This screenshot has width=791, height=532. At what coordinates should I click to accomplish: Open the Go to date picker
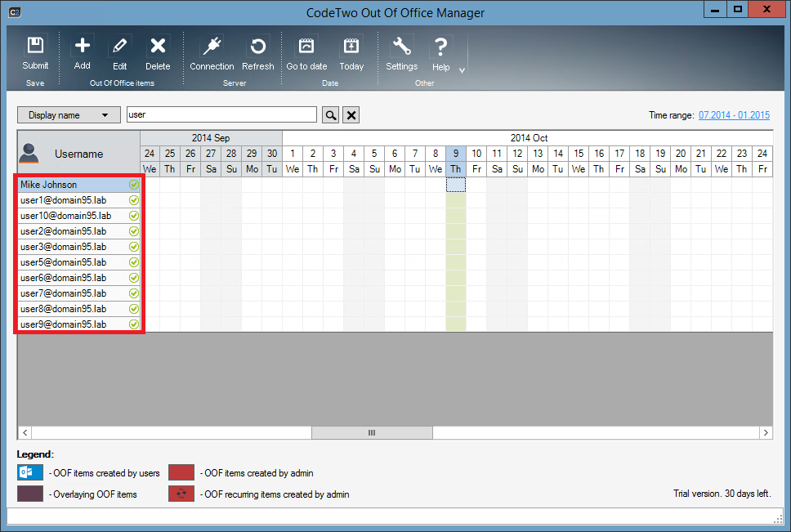pyautogui.click(x=306, y=53)
